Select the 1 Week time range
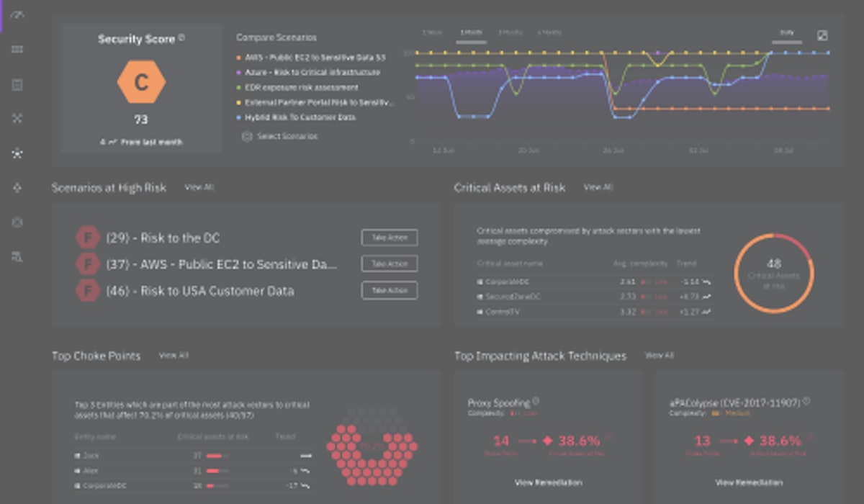This screenshot has width=864, height=504. pyautogui.click(x=431, y=32)
